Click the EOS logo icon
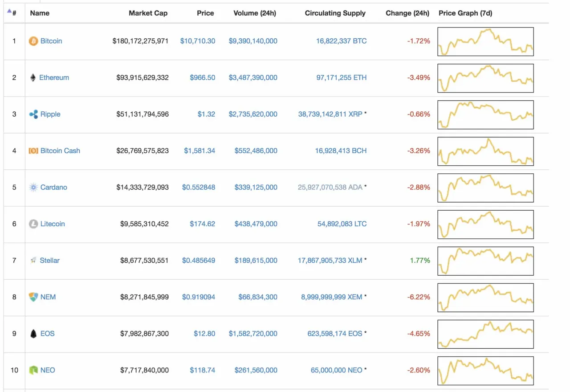The width and height of the screenshot is (570, 392). (x=33, y=333)
